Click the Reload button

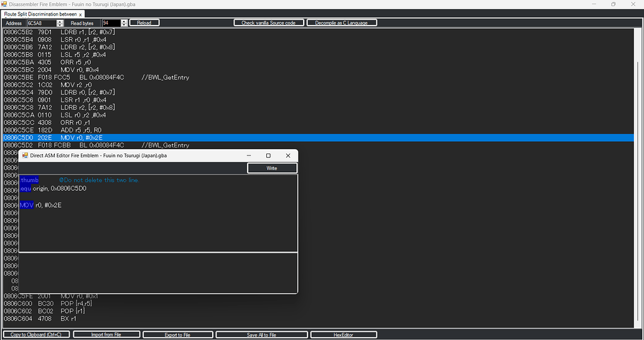[x=144, y=23]
